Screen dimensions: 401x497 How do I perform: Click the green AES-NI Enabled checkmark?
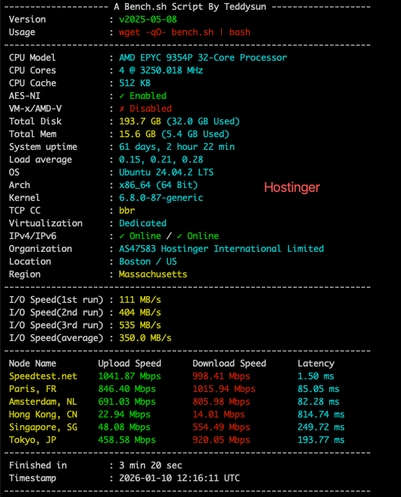122,96
